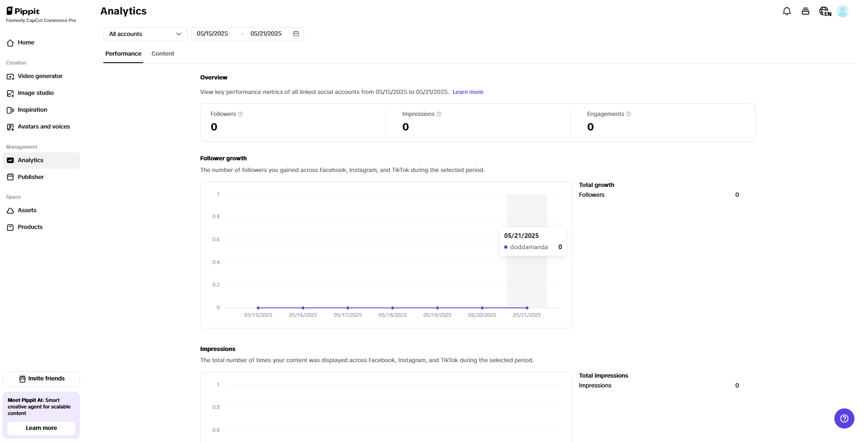This screenshot has width=868, height=443.
Task: Open the All accounts dropdown
Action: pos(145,34)
